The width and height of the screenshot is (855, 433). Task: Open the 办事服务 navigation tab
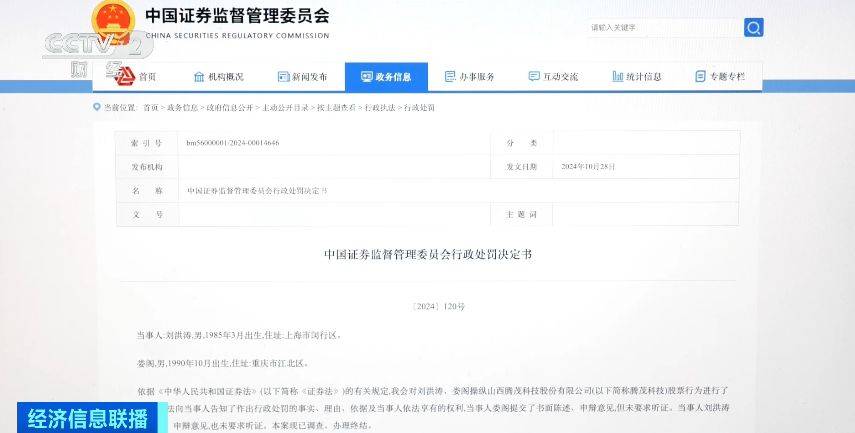click(477, 77)
